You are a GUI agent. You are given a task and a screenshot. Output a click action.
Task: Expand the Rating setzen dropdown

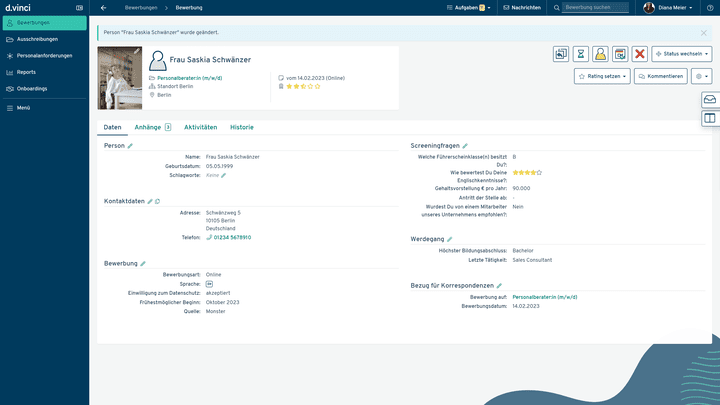coord(602,76)
